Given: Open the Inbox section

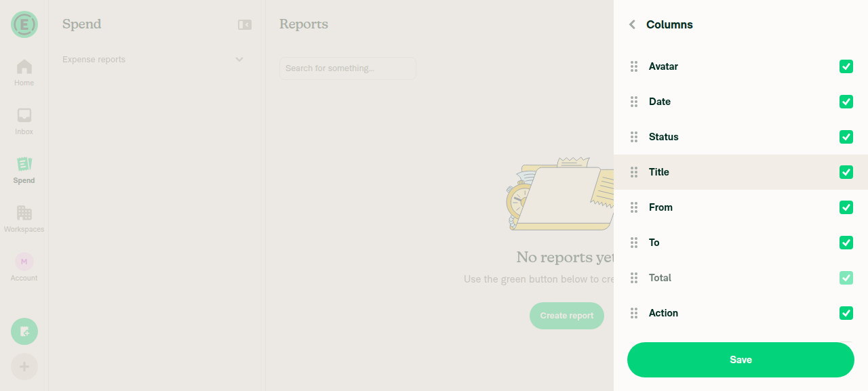Looking at the screenshot, I should [24, 122].
